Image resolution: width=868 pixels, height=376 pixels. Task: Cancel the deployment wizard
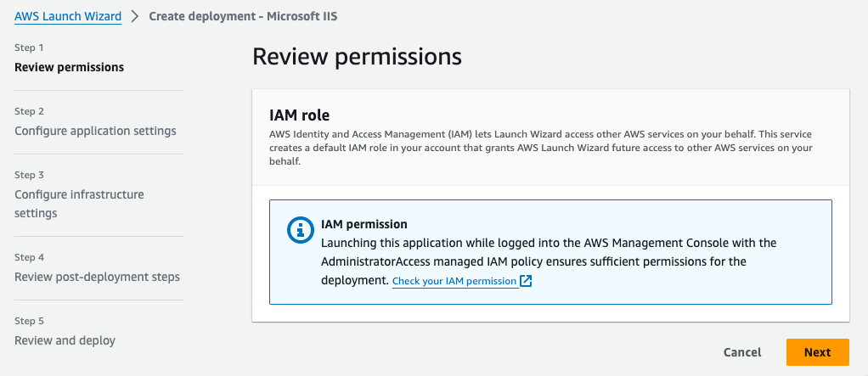[x=742, y=352]
